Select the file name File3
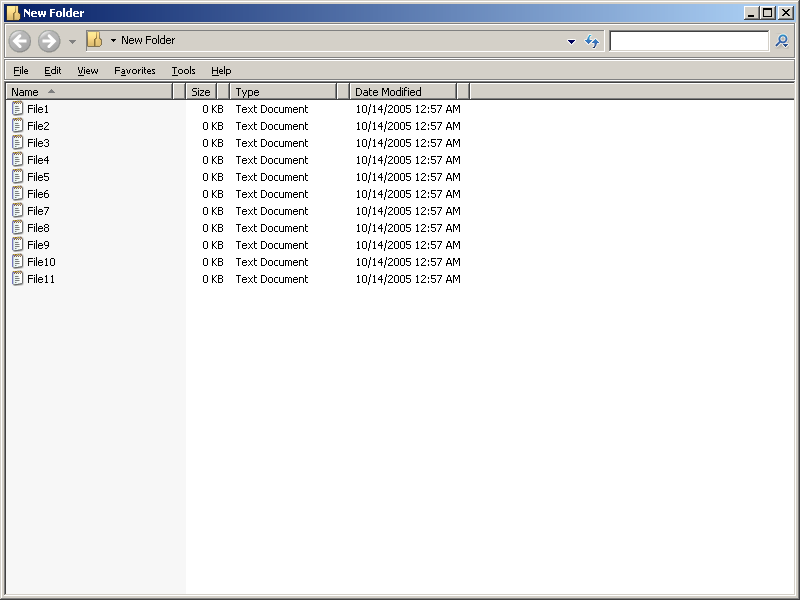The width and height of the screenshot is (800, 600). (38, 143)
